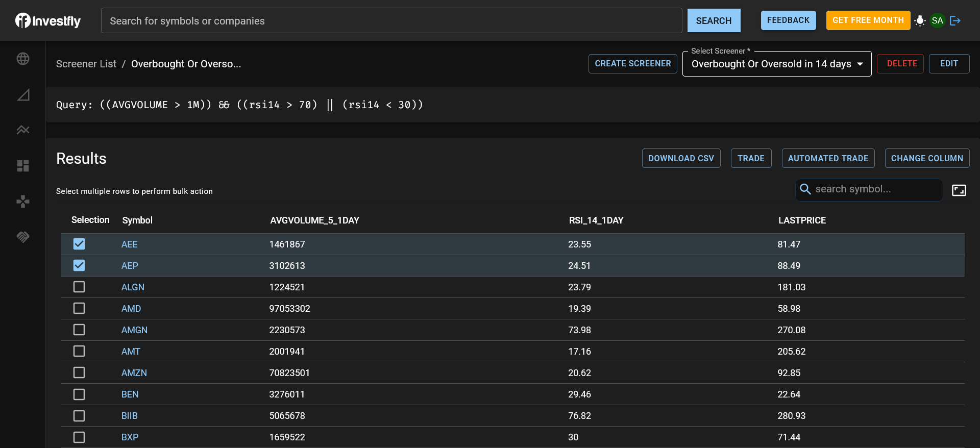Check the ALGN row checkbox
Viewport: 980px width, 448px height.
79,287
